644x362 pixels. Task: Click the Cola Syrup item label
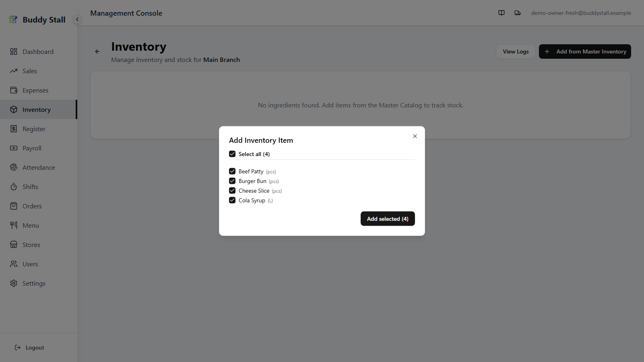pos(252,200)
